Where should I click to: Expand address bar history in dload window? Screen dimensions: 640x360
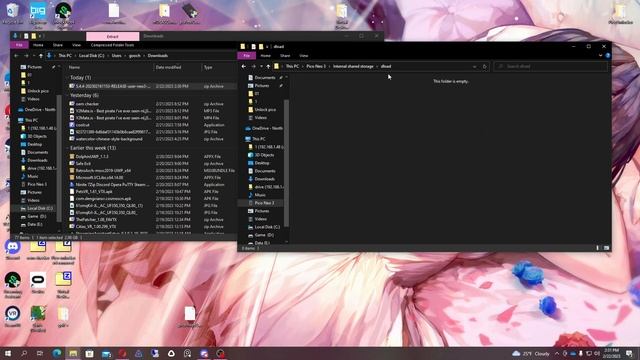pyautogui.click(x=474, y=67)
